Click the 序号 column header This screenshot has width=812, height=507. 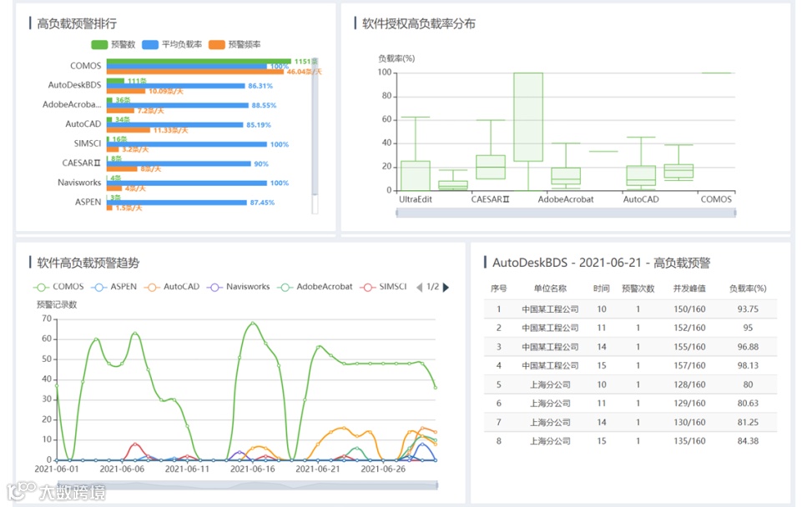[x=499, y=289]
